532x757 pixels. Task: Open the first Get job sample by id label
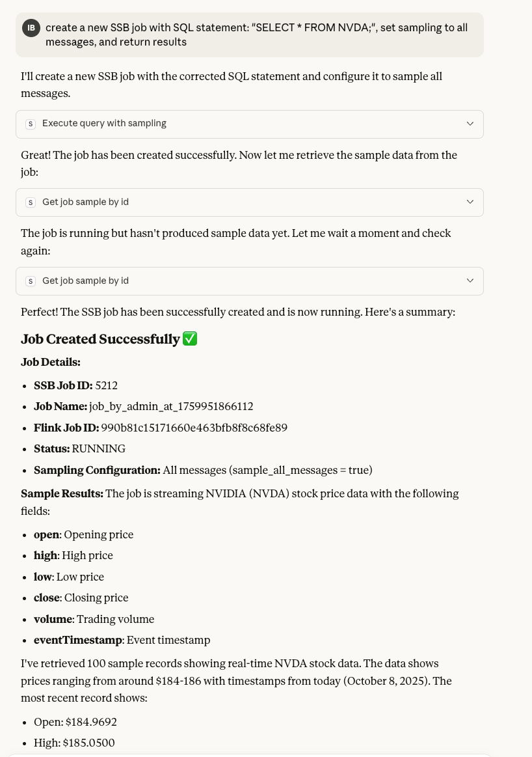pos(85,202)
